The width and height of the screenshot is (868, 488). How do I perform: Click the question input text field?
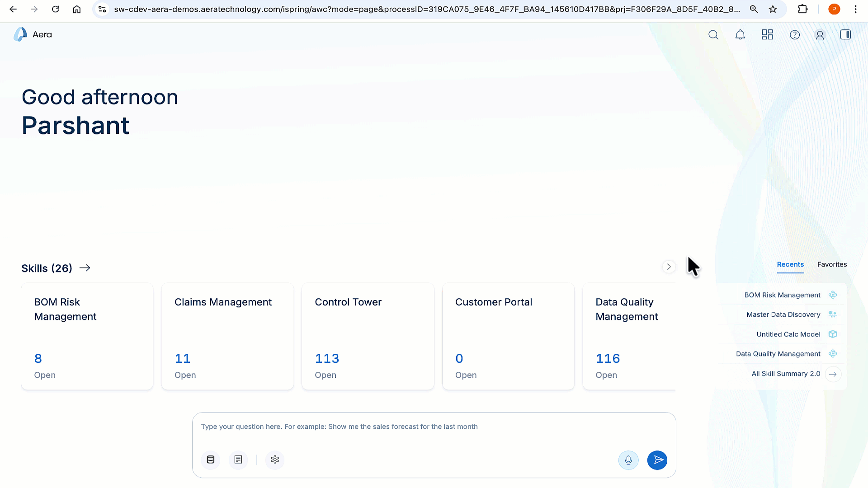[434, 427]
